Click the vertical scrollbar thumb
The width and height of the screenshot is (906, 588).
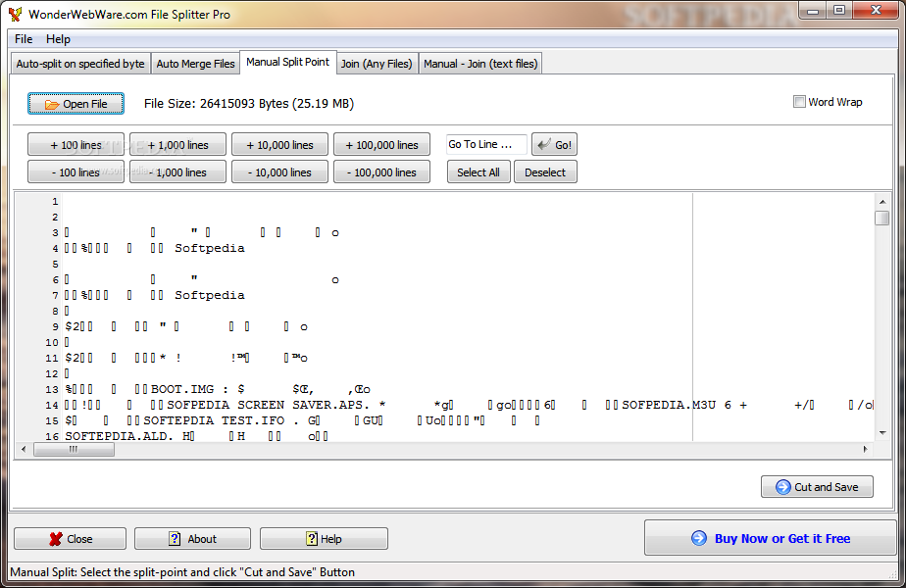[x=881, y=219]
